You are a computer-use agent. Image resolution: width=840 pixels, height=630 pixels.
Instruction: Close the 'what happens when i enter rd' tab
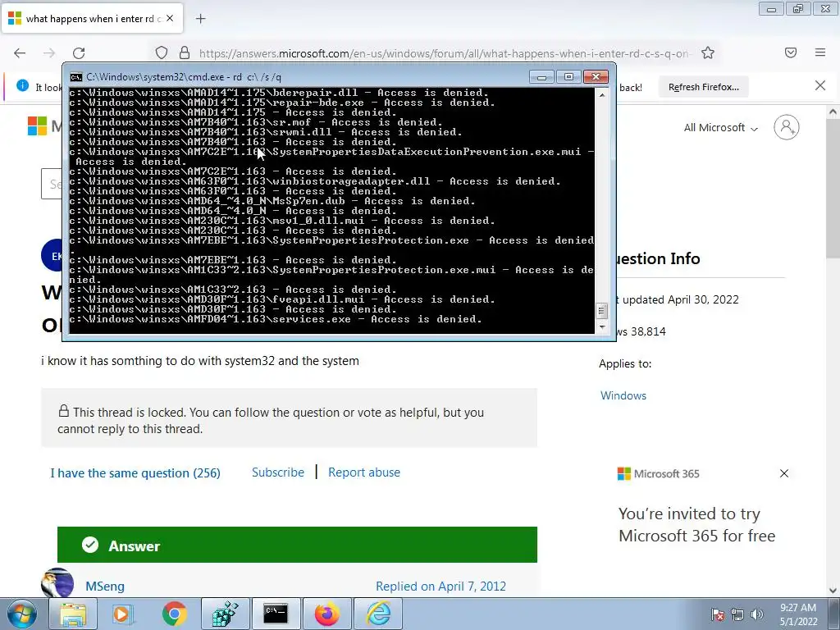pyautogui.click(x=170, y=18)
